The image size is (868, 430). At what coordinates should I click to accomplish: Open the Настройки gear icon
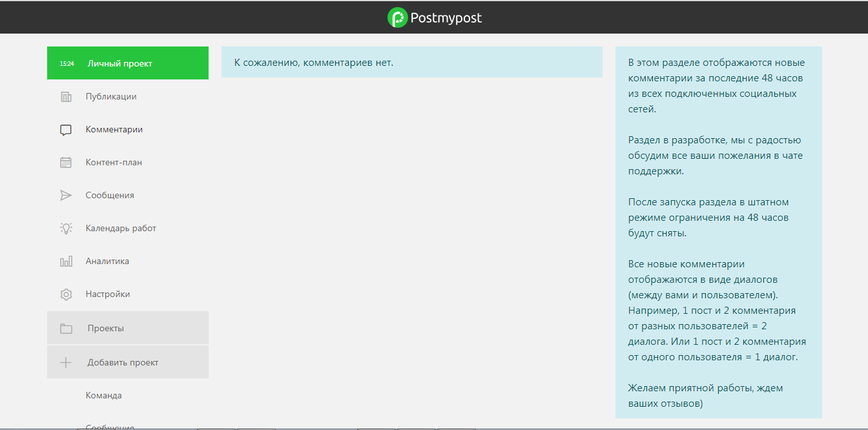tap(65, 294)
